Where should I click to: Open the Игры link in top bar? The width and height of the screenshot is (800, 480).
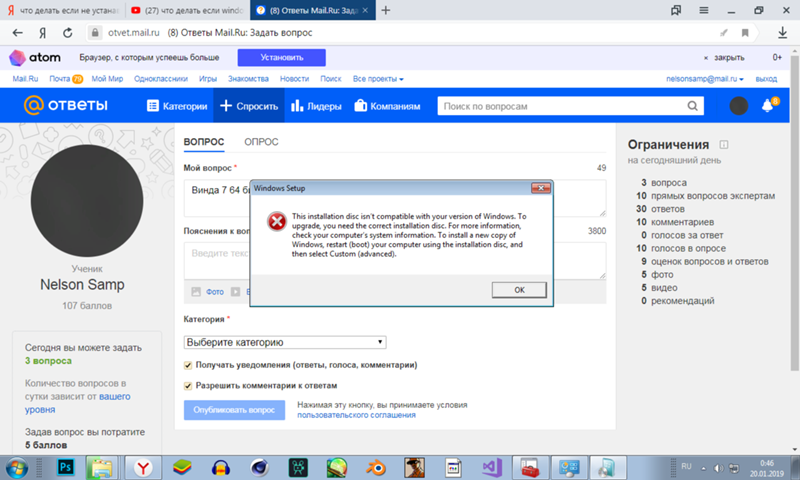208,79
